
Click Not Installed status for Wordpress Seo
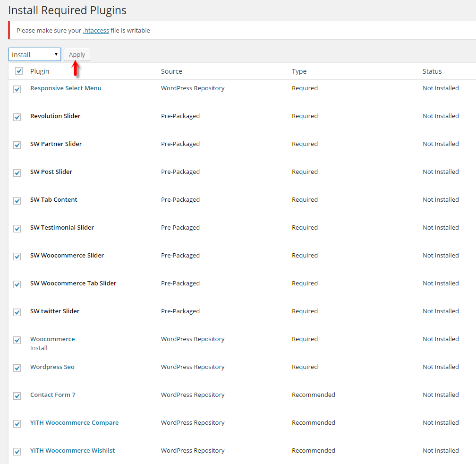point(441,367)
